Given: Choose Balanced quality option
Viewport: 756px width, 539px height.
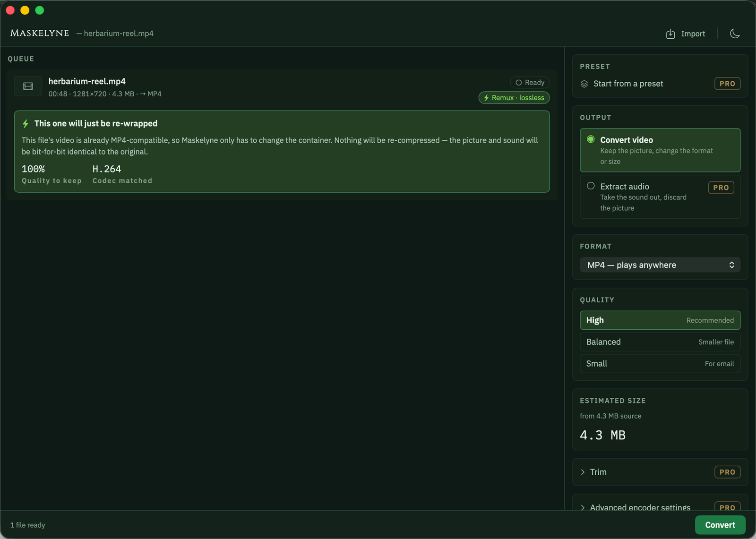Looking at the screenshot, I should (660, 342).
